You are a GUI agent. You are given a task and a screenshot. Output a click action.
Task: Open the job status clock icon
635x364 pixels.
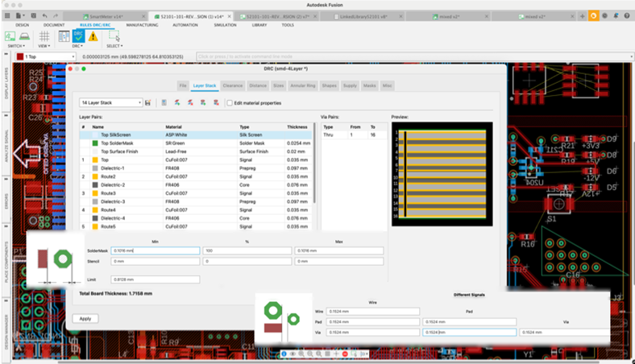point(604,16)
